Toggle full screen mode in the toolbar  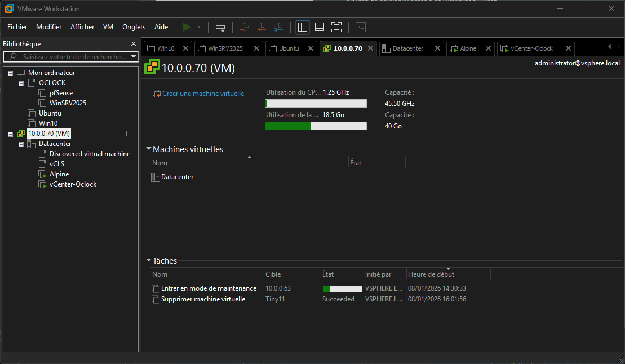click(336, 27)
